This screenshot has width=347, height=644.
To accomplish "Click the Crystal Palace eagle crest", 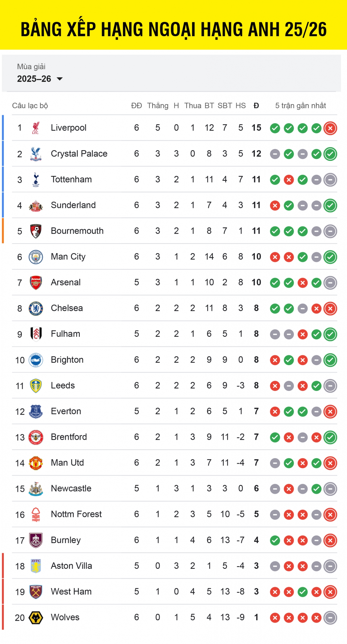I will pyautogui.click(x=36, y=154).
